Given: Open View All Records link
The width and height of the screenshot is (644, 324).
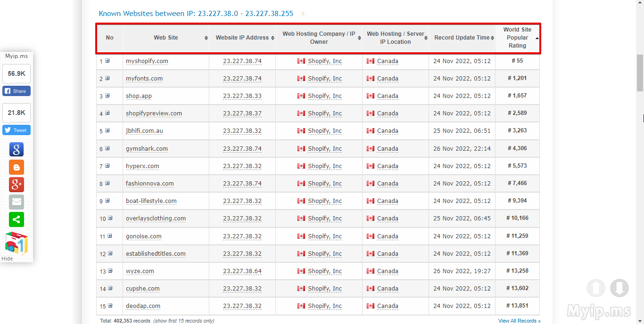Looking at the screenshot, I should click(519, 321).
